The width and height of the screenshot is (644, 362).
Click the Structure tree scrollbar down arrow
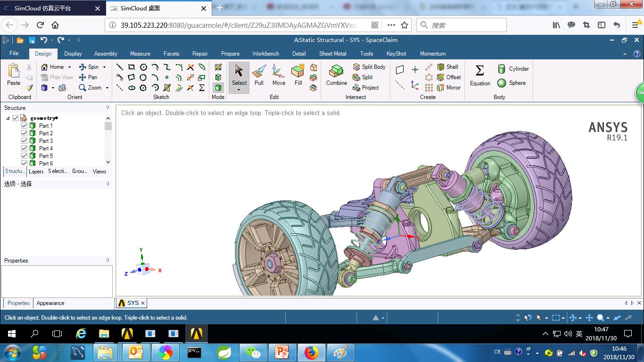(x=108, y=162)
